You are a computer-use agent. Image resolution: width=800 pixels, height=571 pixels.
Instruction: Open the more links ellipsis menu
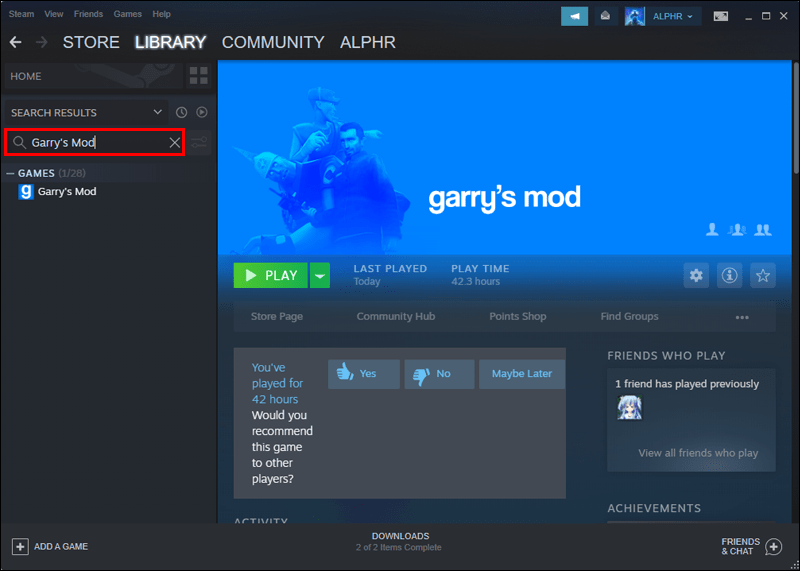tap(742, 317)
